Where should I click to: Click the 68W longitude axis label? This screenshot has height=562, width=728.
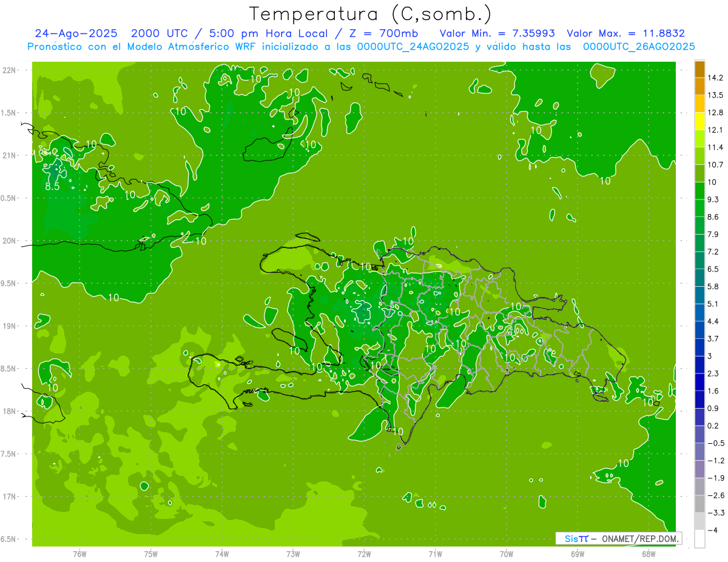(649, 554)
